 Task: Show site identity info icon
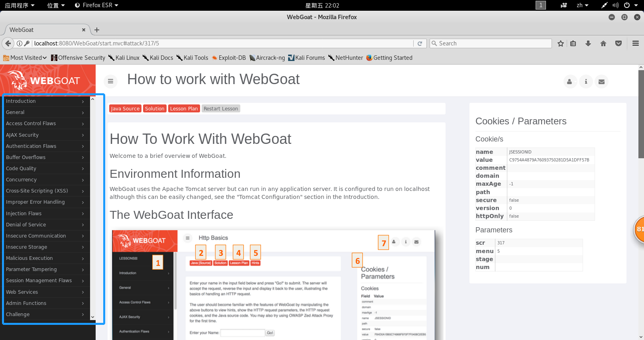[x=19, y=43]
